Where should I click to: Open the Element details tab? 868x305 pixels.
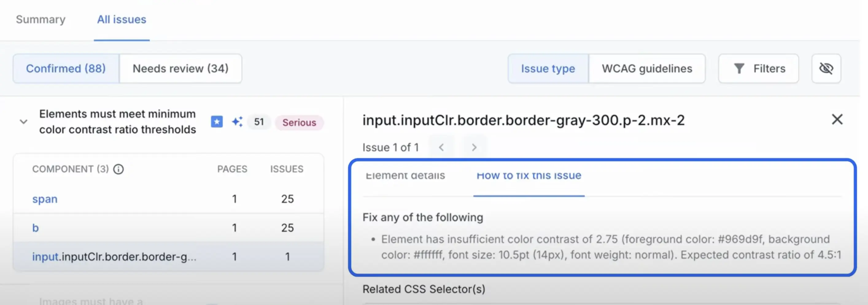pyautogui.click(x=405, y=176)
